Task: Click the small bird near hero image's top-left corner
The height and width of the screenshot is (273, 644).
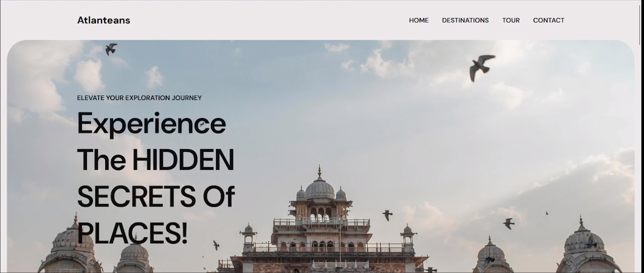Action: coord(111,49)
